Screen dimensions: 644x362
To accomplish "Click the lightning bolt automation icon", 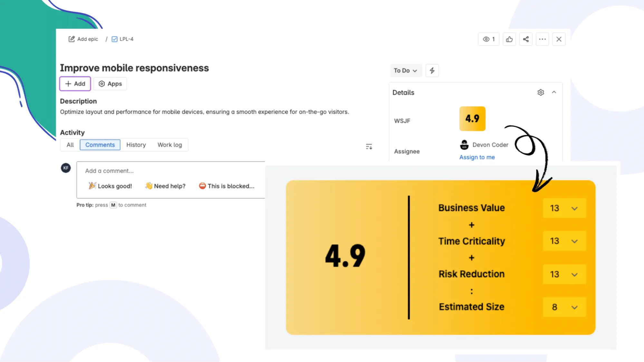I will [x=432, y=70].
